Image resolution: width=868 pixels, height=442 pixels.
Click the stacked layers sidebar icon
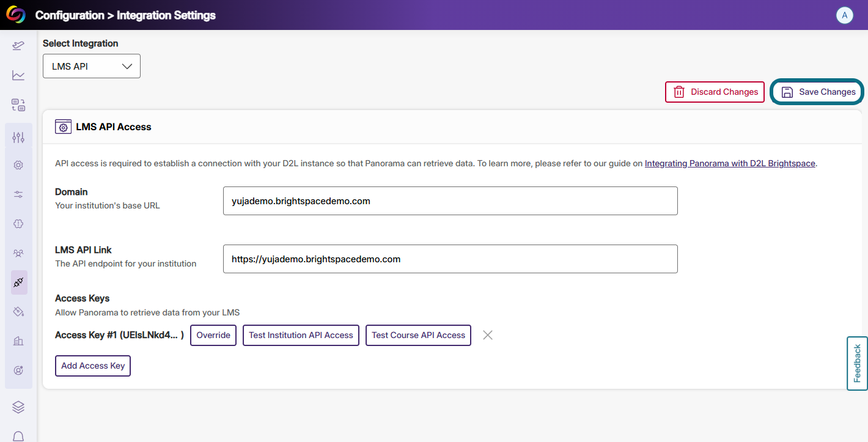coord(18,407)
